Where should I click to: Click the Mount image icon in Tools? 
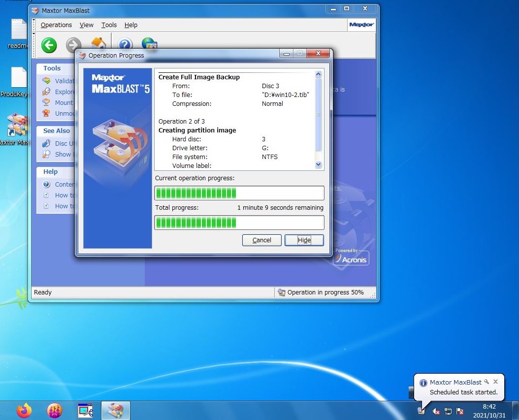pyautogui.click(x=46, y=102)
